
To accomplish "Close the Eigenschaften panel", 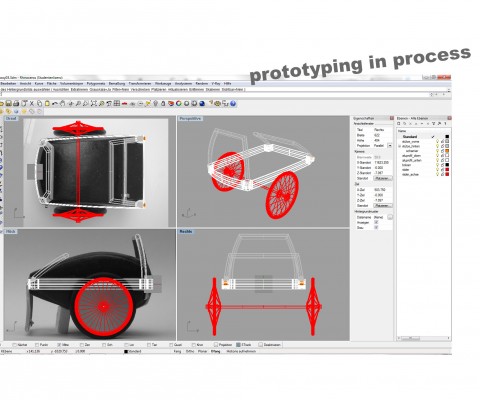I will point(392,118).
